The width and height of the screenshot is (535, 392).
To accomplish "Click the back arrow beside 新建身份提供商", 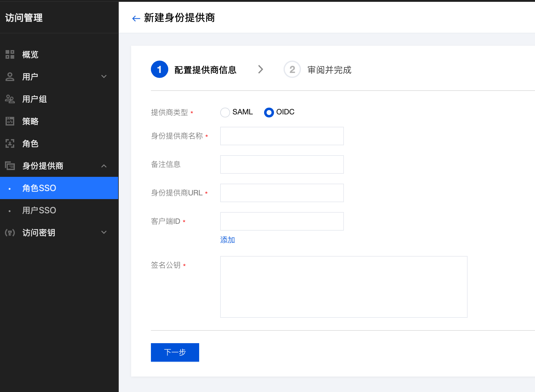I will click(136, 18).
